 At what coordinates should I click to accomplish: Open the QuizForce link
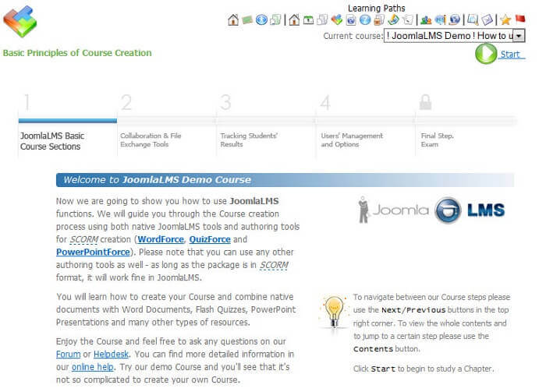pyautogui.click(x=210, y=239)
